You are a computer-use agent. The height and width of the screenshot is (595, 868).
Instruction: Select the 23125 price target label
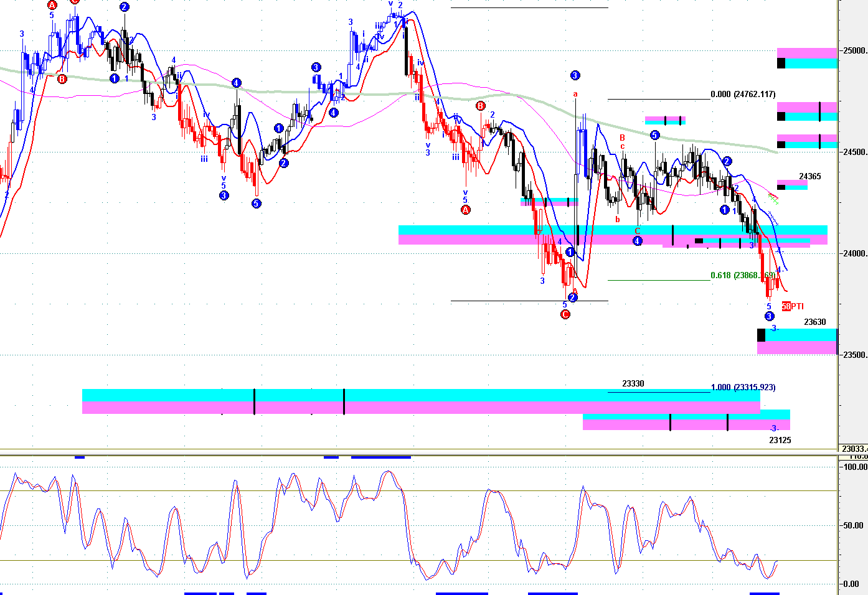point(780,440)
